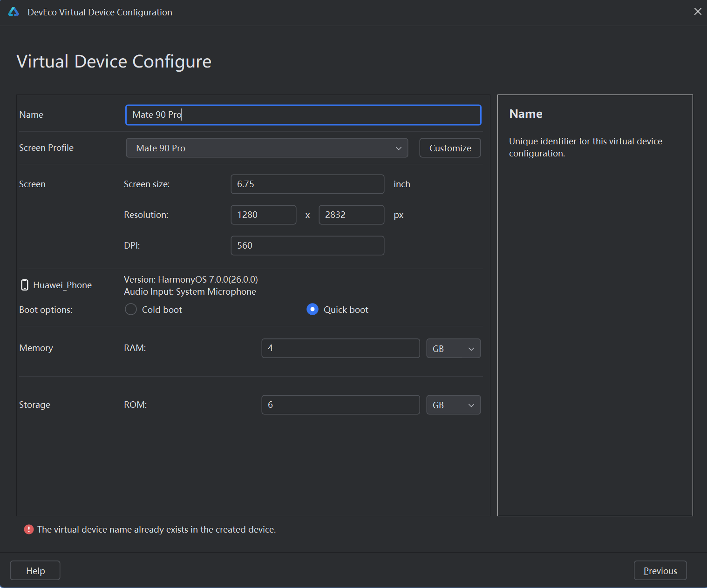Click the 'px' unit label
The image size is (707, 588).
(399, 215)
